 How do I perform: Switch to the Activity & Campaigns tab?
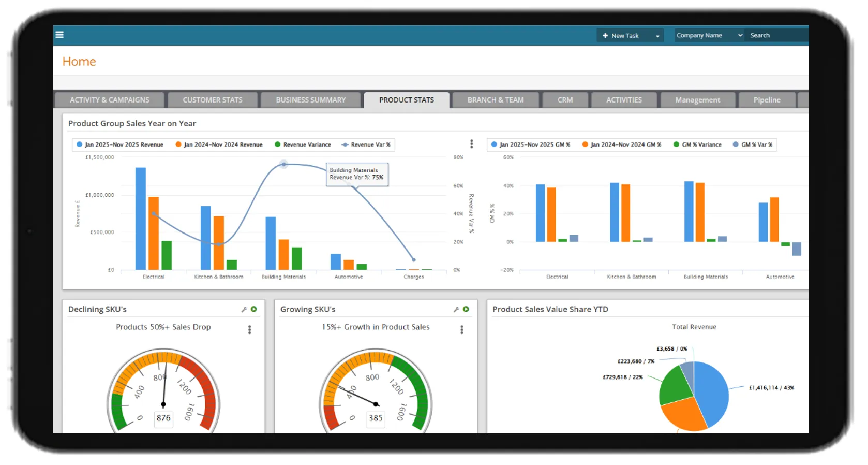coord(110,100)
